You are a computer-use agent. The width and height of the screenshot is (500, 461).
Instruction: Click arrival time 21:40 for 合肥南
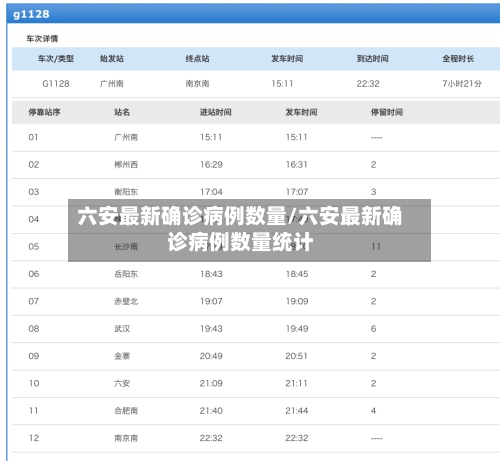[211, 410]
